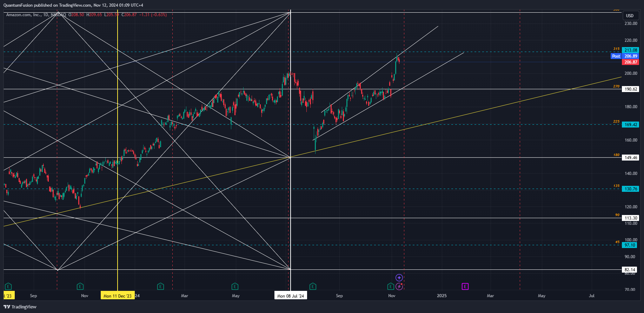
Task: Click the 1D interval label in the chart legend
Action: click(x=46, y=15)
